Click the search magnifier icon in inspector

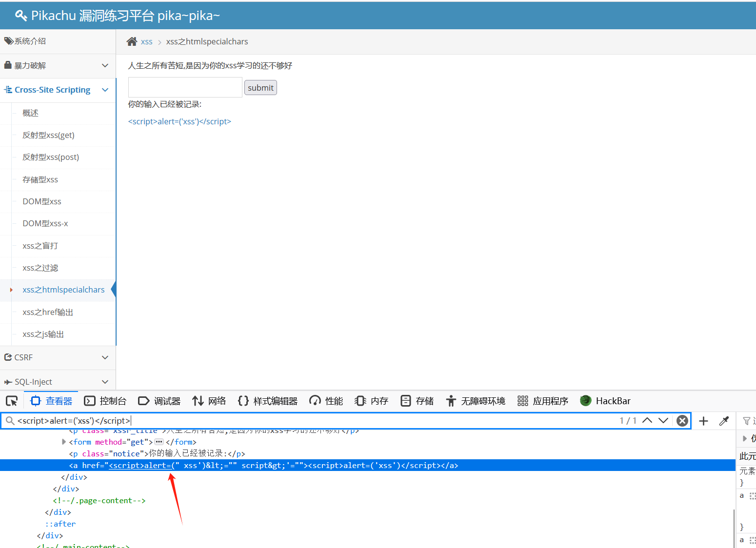tap(10, 421)
